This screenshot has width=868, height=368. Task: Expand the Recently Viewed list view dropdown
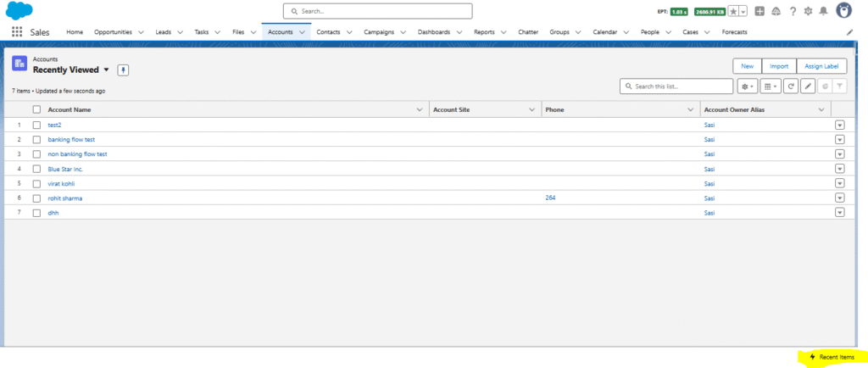pyautogui.click(x=107, y=70)
